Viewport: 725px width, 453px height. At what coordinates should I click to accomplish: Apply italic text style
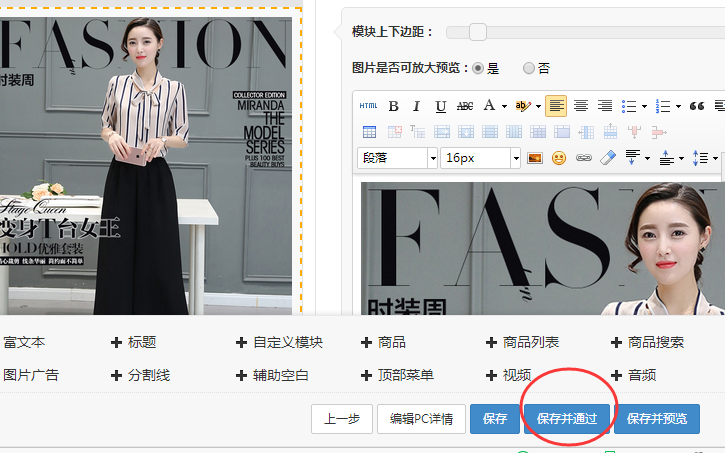pyautogui.click(x=417, y=106)
